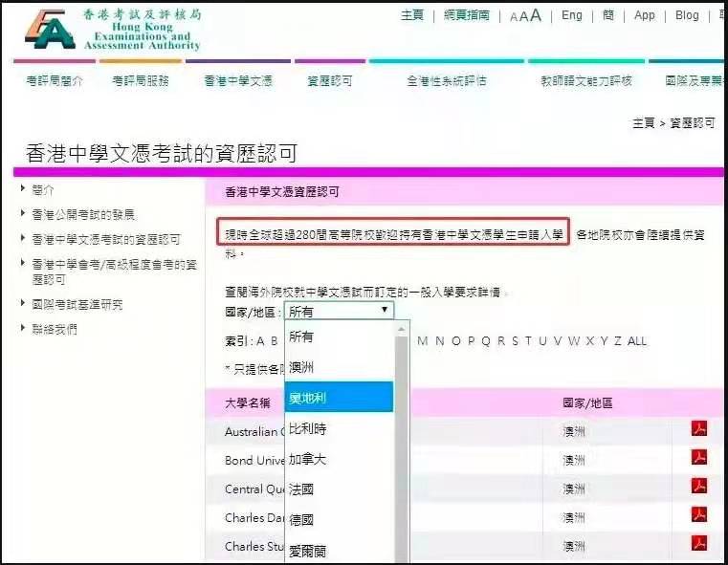This screenshot has height=565, width=728.
Task: Open PDF for Australian university row
Action: pos(699,429)
